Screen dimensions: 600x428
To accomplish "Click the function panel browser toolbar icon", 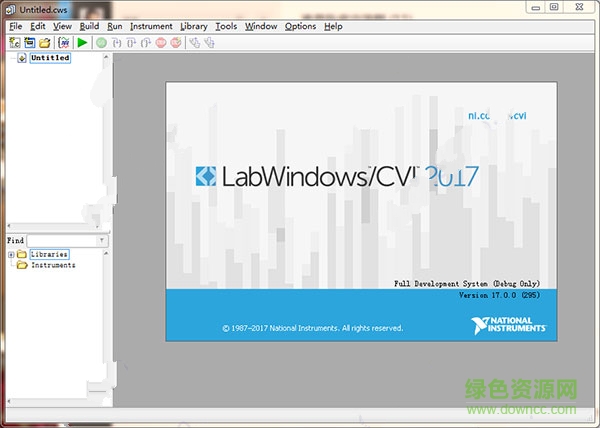I will click(x=64, y=42).
